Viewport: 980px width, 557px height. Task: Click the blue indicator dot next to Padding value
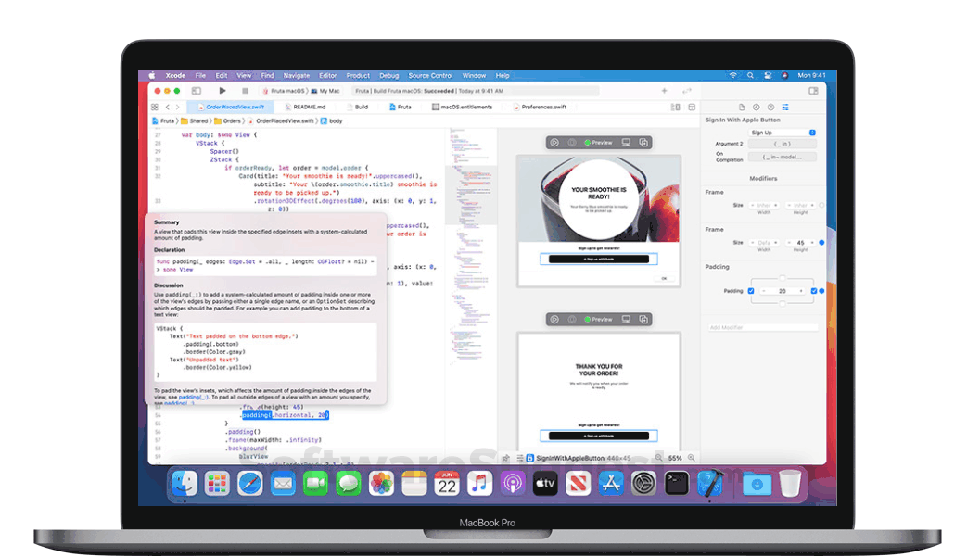click(x=821, y=291)
